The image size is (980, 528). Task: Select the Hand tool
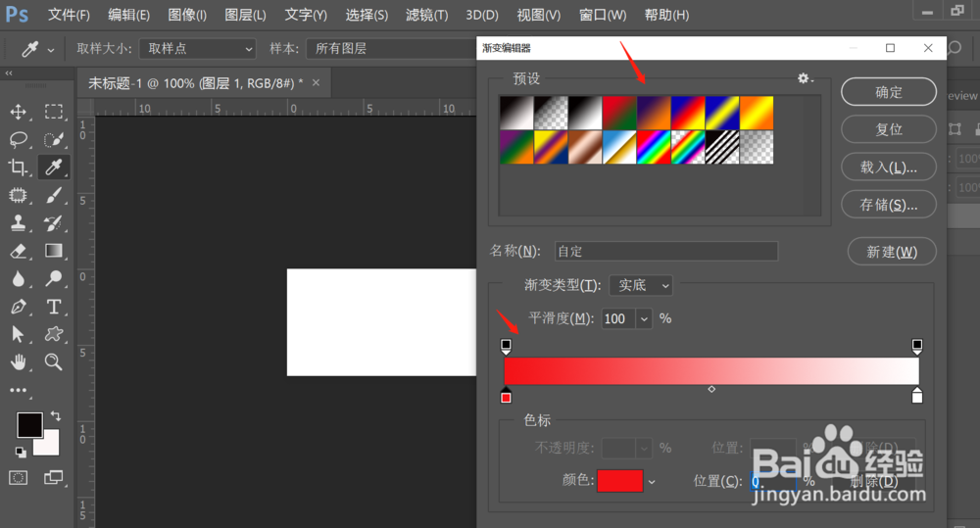tap(18, 361)
